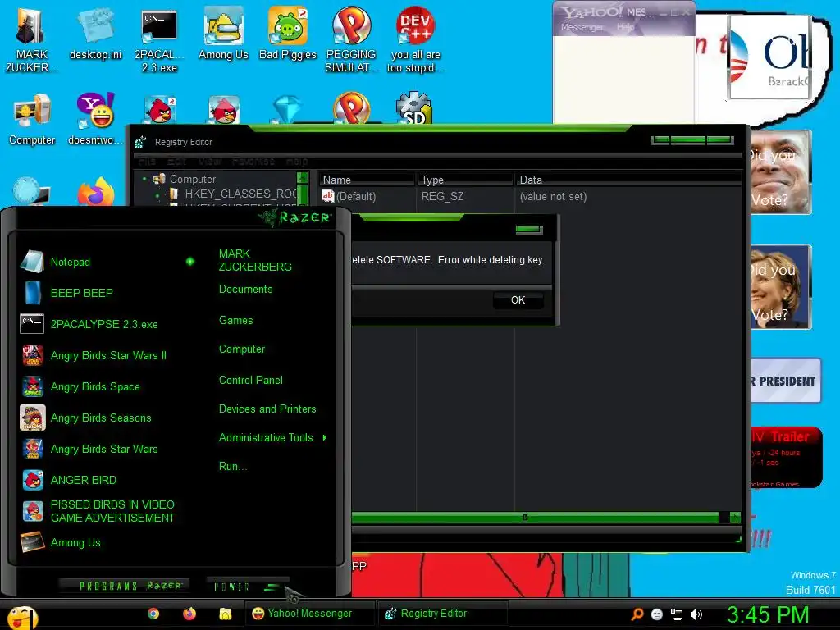840x630 pixels.
Task: Open Games from the start menu
Action: pyautogui.click(x=235, y=321)
